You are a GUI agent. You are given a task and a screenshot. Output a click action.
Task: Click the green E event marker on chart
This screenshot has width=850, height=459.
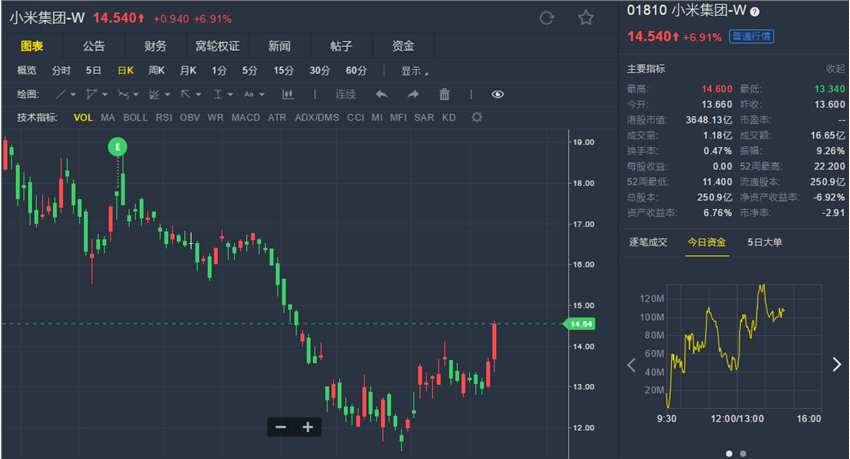click(118, 147)
